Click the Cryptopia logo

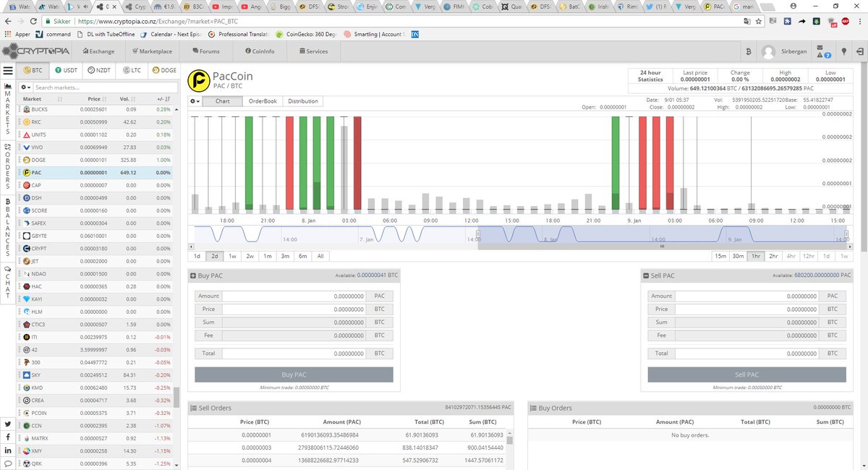click(36, 51)
